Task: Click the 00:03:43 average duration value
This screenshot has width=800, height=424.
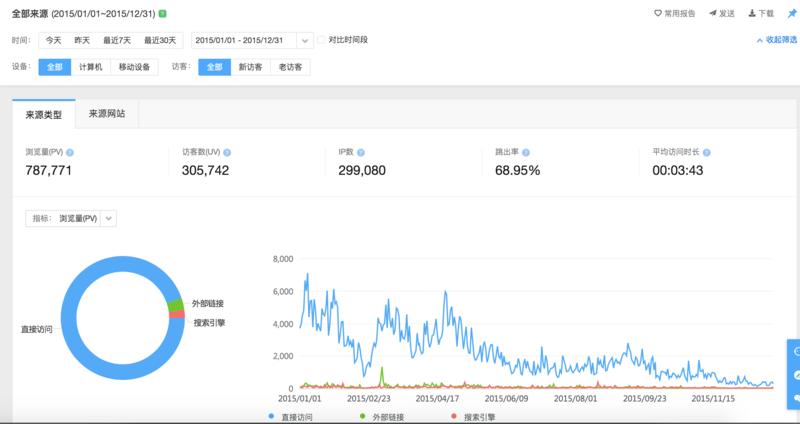Action: 678,170
